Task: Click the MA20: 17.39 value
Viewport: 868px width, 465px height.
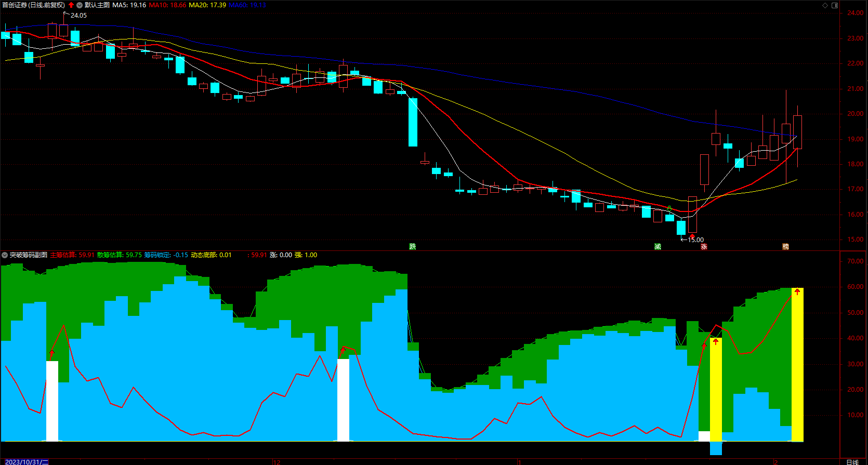Action: pyautogui.click(x=207, y=5)
